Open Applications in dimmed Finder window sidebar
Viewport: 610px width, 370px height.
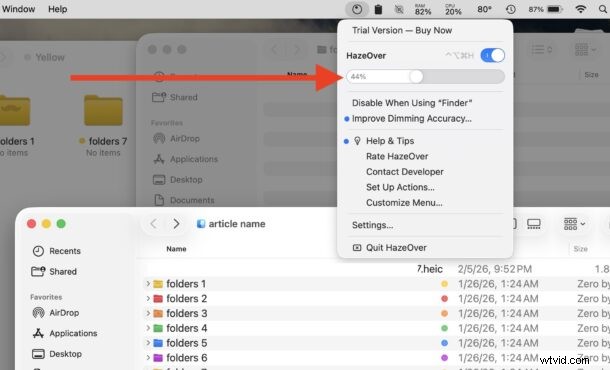point(185,159)
